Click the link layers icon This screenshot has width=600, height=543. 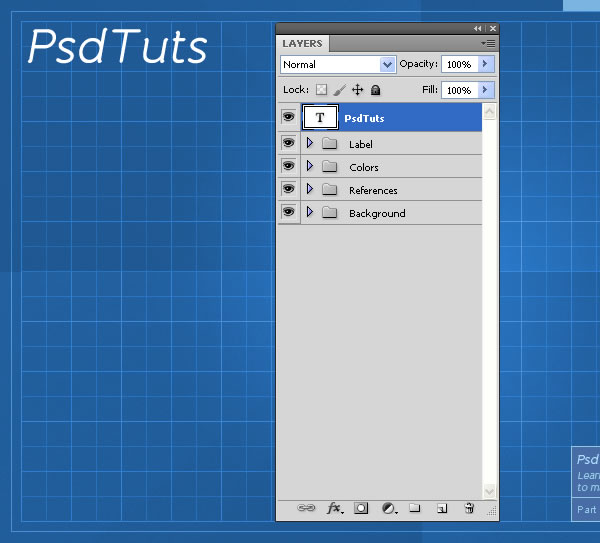(306, 508)
